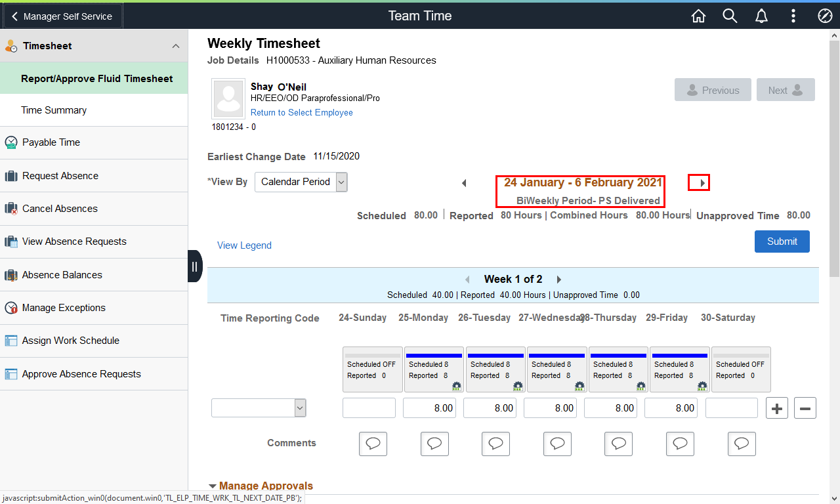
Task: Click Shay O'Neil's profile photo placeholder
Action: pos(228,99)
